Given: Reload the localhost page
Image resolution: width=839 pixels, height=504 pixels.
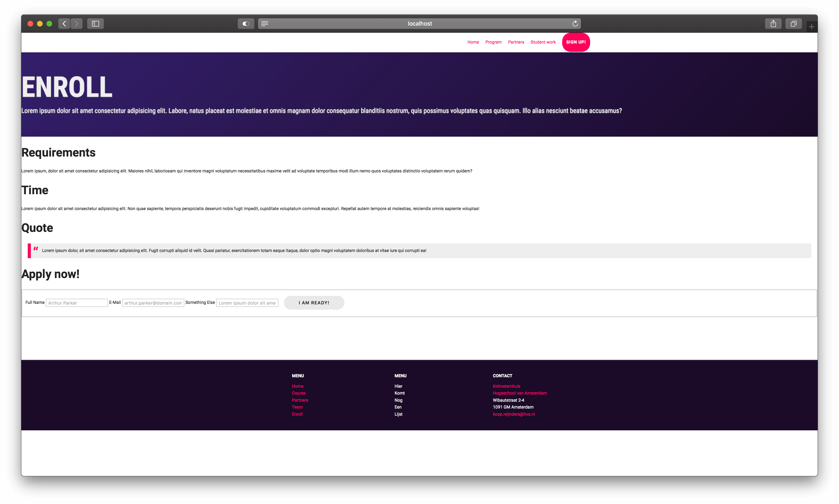Looking at the screenshot, I should click(x=575, y=23).
